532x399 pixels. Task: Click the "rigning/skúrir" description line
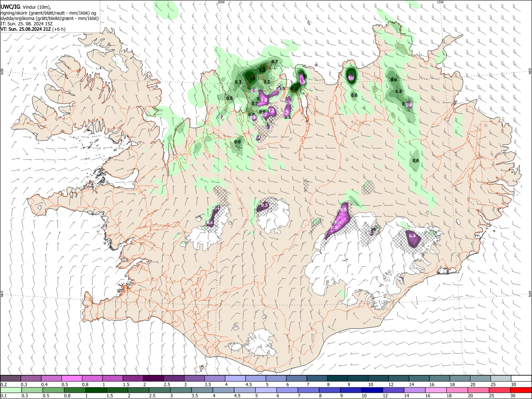coord(48,13)
